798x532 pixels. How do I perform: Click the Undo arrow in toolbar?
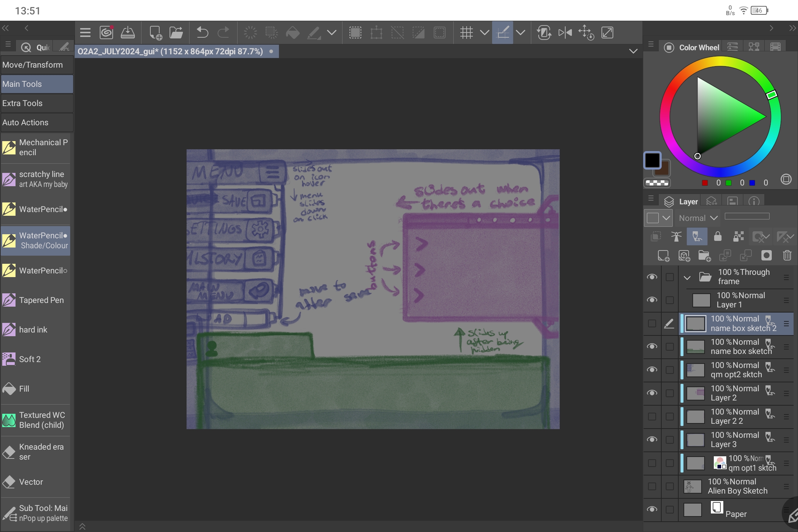point(202,33)
